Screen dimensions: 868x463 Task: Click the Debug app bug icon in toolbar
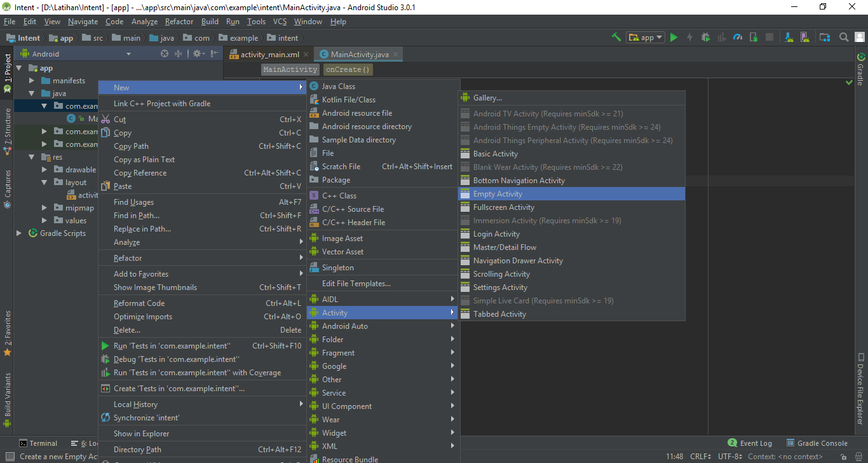(x=706, y=38)
